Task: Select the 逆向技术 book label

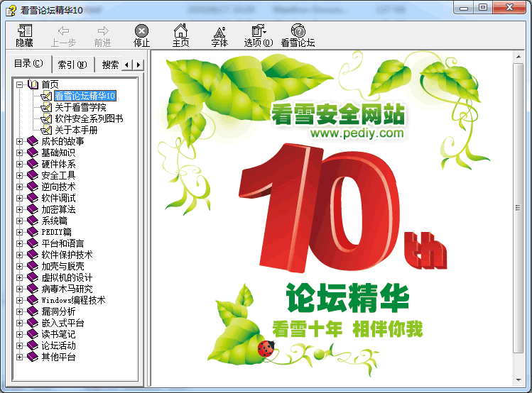Action: (58, 187)
